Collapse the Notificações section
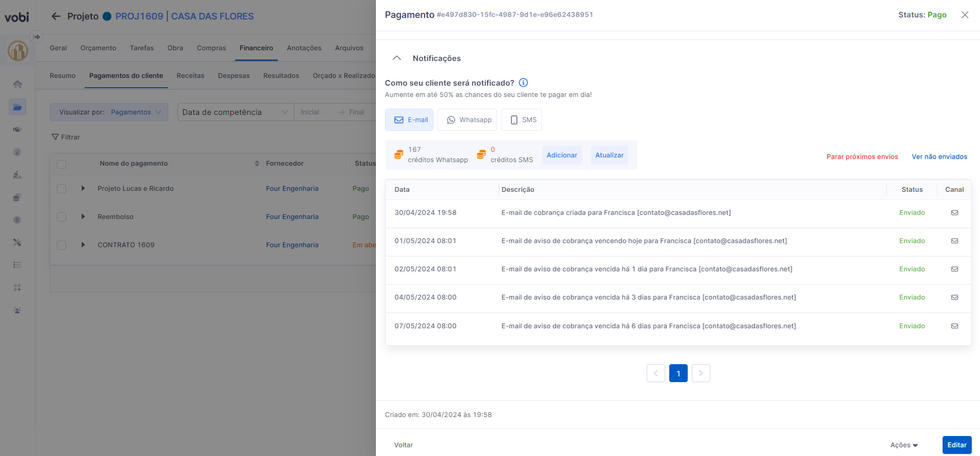 pyautogui.click(x=396, y=58)
